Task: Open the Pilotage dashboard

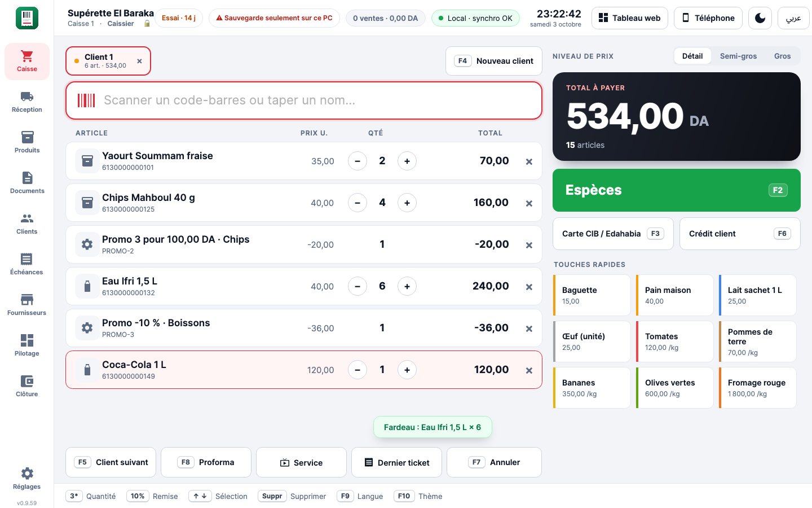Action: 27,346
